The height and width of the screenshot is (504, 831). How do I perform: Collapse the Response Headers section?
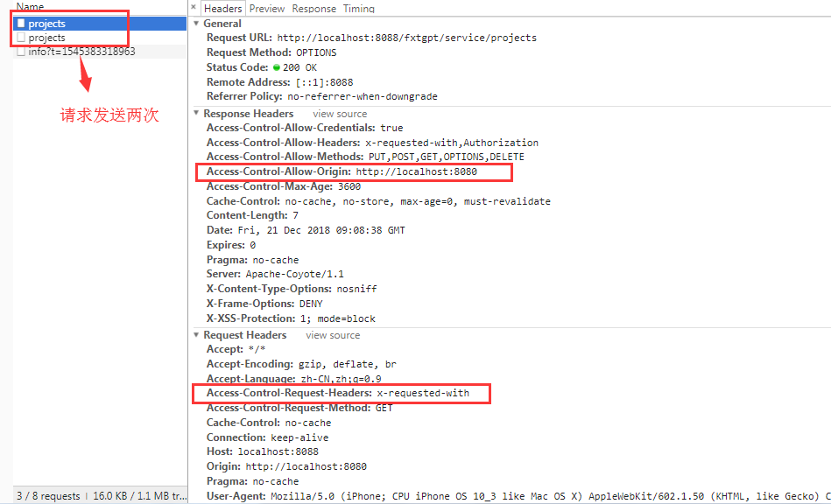tap(197, 113)
